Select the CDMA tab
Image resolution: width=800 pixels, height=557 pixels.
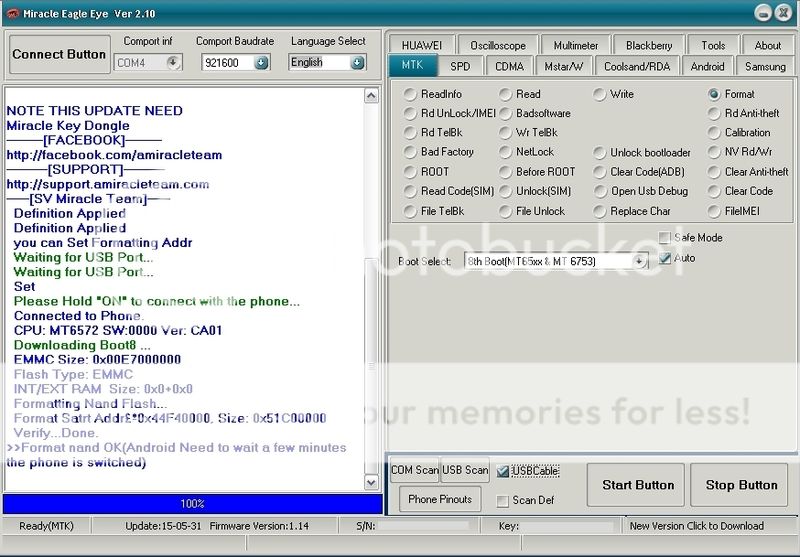509,66
